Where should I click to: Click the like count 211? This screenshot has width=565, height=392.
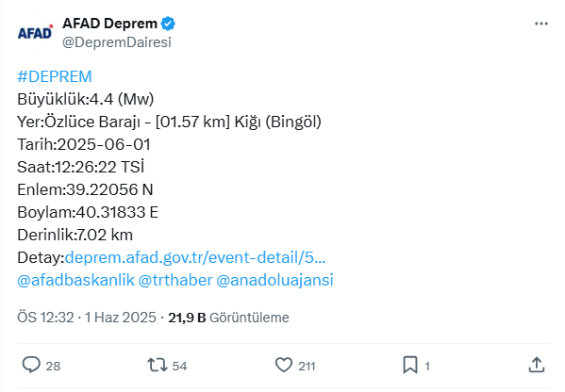pyautogui.click(x=307, y=366)
